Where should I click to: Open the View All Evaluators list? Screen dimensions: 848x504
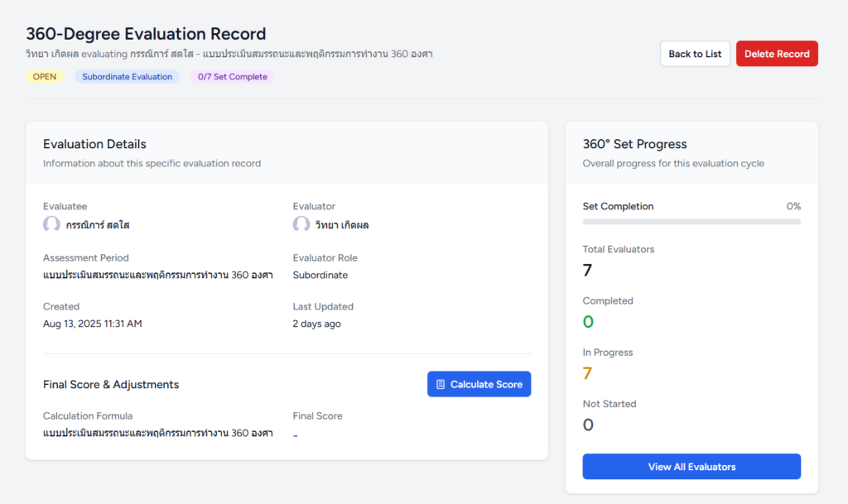tap(691, 467)
